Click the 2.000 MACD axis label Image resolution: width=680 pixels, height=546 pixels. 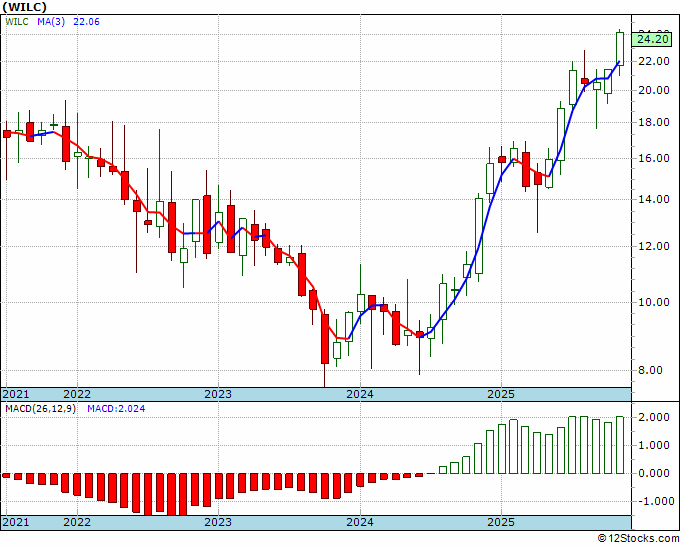[x=654, y=417]
